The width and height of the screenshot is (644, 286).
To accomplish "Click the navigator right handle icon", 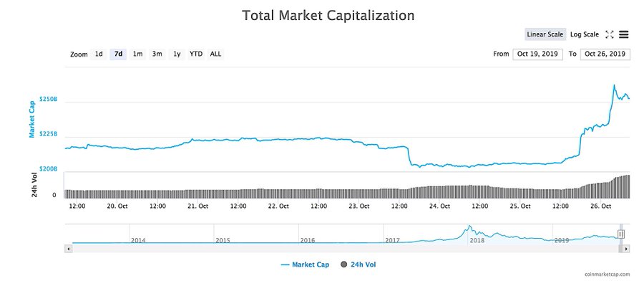I will (621, 234).
